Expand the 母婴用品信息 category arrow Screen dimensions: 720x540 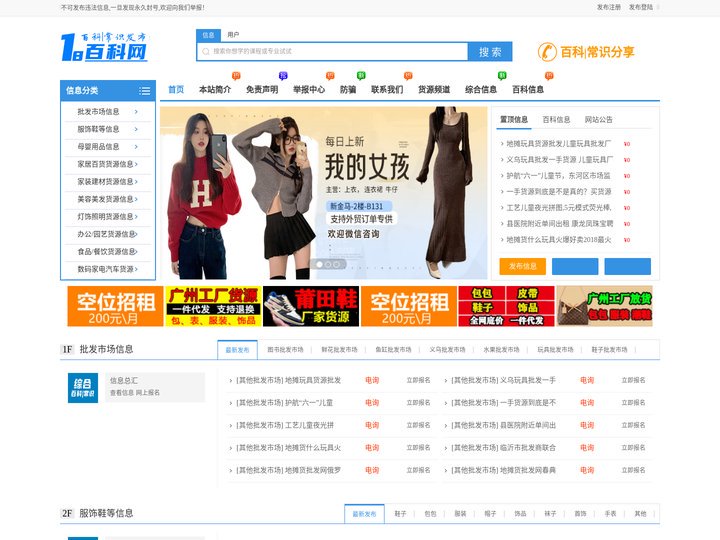(136, 146)
